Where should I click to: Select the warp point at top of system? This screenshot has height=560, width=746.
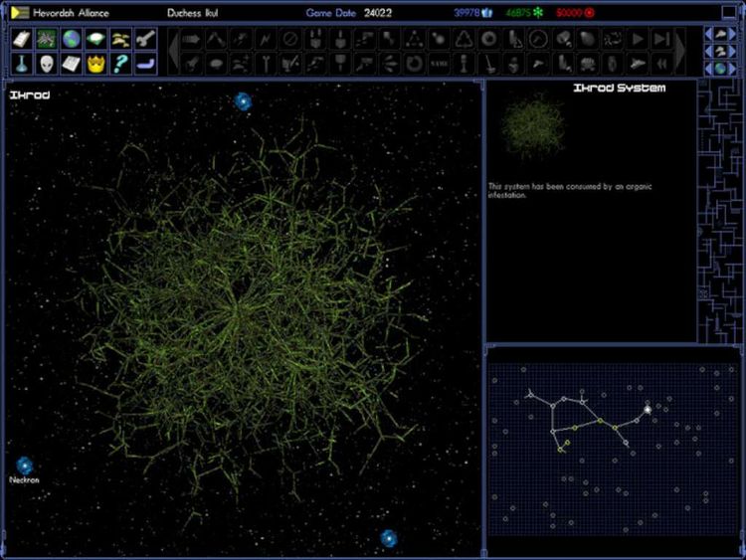243,101
